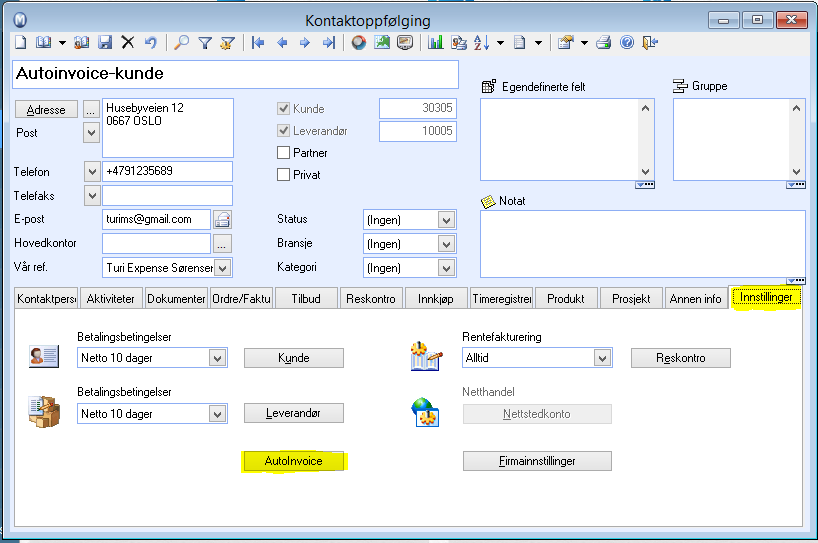
Task: Click into the Notat text area
Action: pos(642,243)
